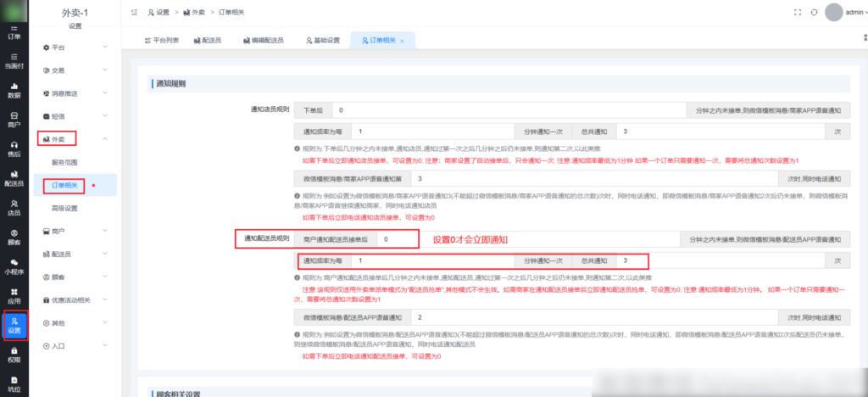Select 高级设置 under 外卖
This screenshot has height=397, width=868.
75,208
